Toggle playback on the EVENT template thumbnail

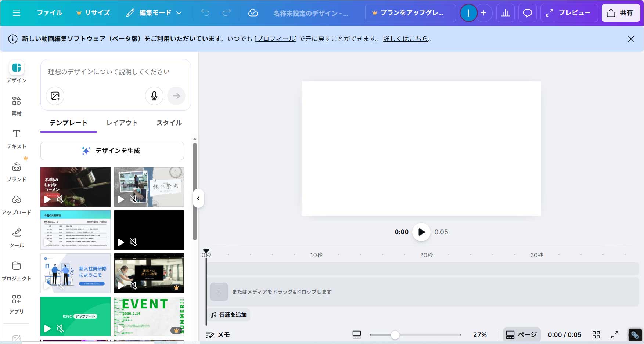[x=121, y=329]
